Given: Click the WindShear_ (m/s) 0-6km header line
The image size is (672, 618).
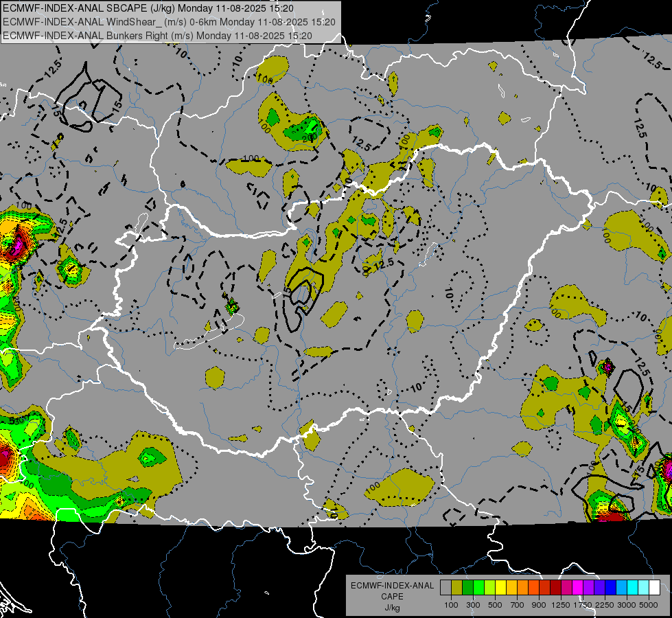Looking at the screenshot, I should click(x=170, y=22).
